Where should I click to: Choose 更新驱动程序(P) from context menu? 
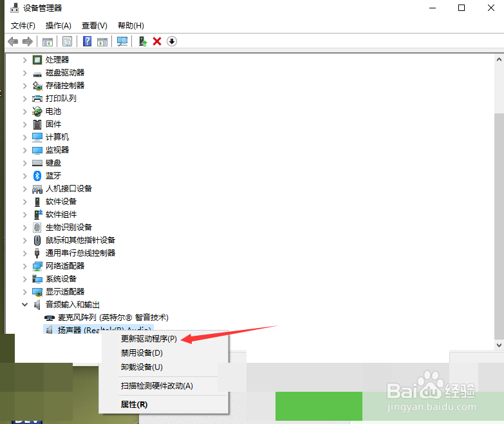click(x=149, y=339)
